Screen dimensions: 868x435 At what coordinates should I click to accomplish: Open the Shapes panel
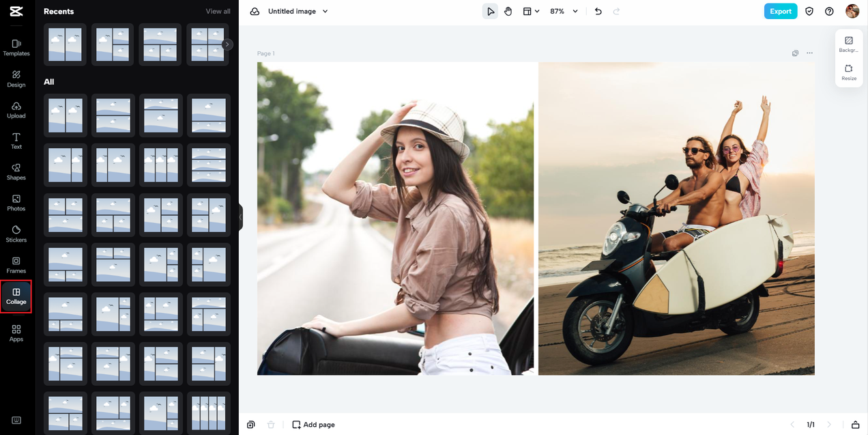click(x=16, y=171)
